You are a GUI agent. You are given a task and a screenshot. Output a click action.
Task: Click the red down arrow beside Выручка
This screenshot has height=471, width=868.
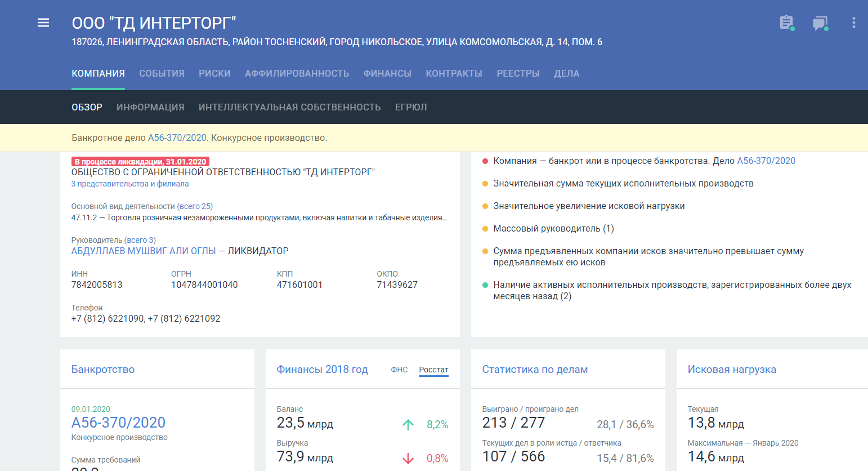click(408, 458)
